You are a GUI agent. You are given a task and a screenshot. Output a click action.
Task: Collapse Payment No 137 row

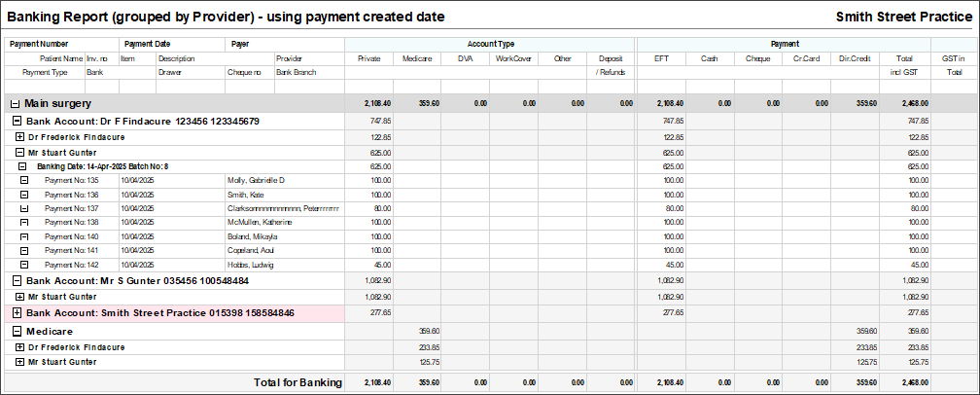point(24,208)
